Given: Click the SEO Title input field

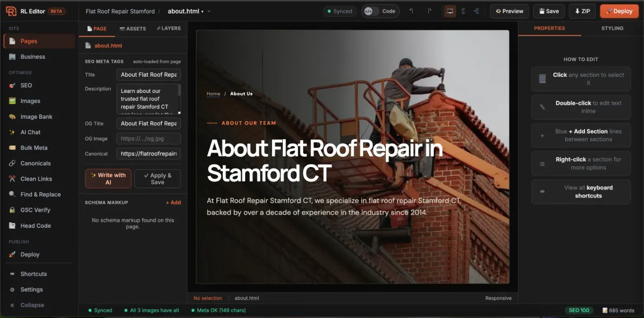Looking at the screenshot, I should (149, 75).
